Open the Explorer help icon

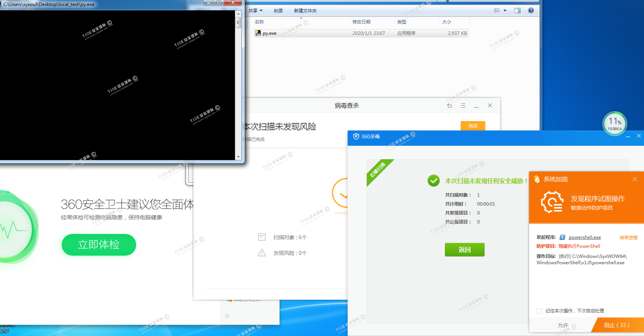point(531,10)
